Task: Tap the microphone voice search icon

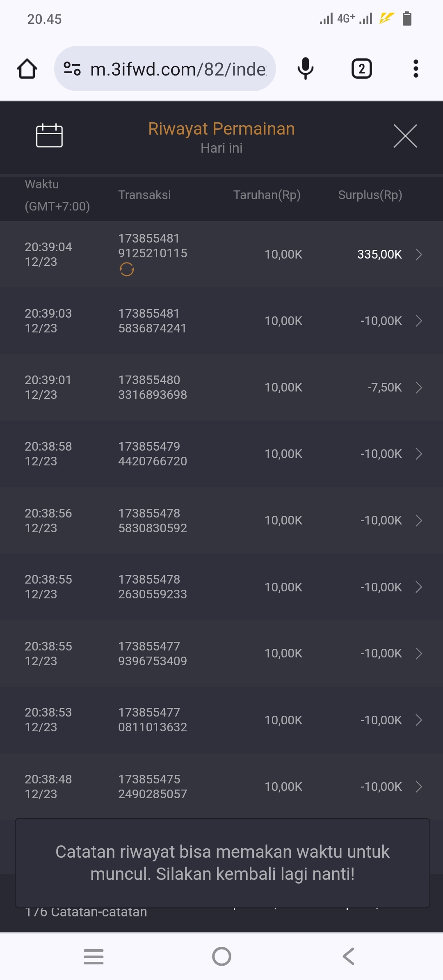Action: coord(305,69)
